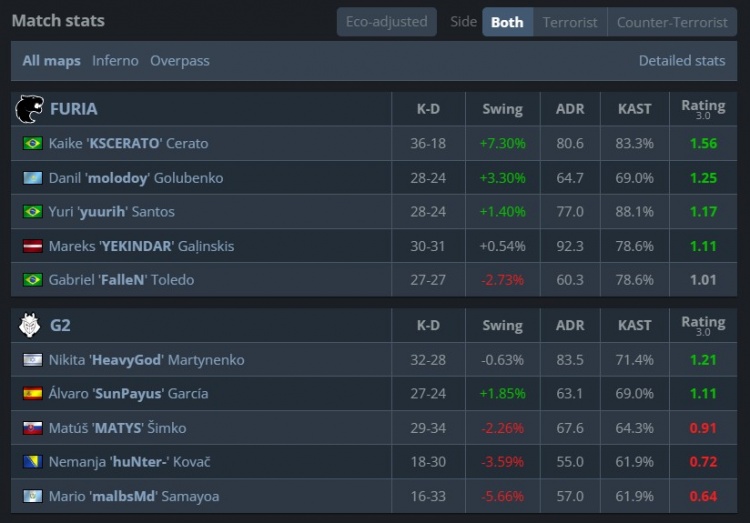Screen dimensions: 750x523
Task: Open Gabriel 'FalleN' Toledo player profile
Action: pyautogui.click(x=121, y=280)
